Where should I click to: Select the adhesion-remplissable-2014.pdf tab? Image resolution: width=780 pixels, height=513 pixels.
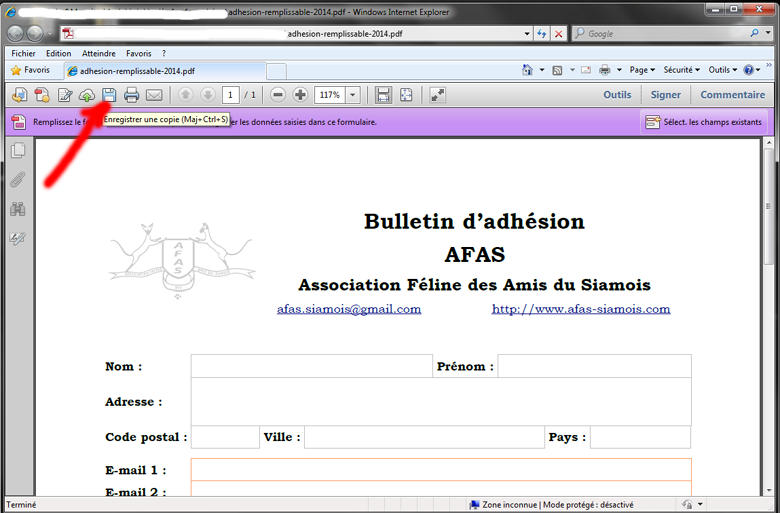pyautogui.click(x=165, y=71)
